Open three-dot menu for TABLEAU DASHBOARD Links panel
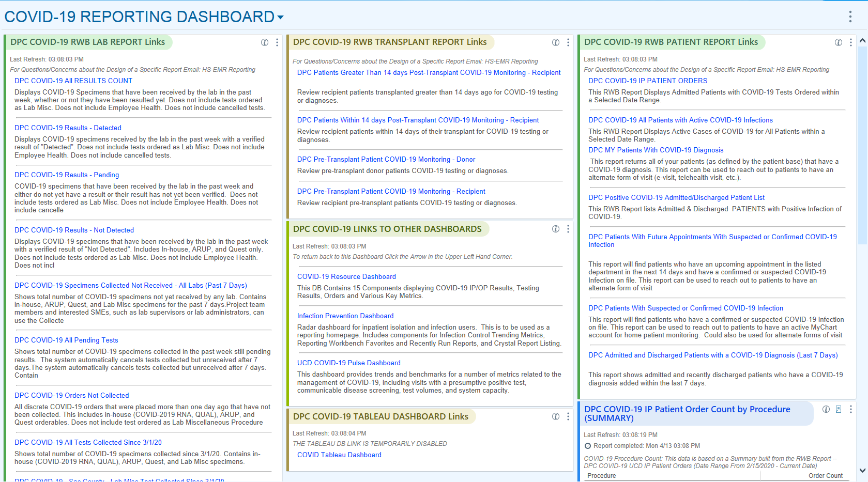Viewport: 868px width, 482px height. coord(568,416)
